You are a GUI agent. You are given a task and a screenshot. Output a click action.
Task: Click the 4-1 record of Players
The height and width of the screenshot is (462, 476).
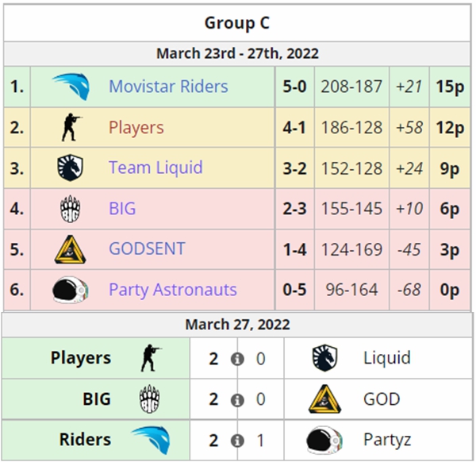point(294,128)
